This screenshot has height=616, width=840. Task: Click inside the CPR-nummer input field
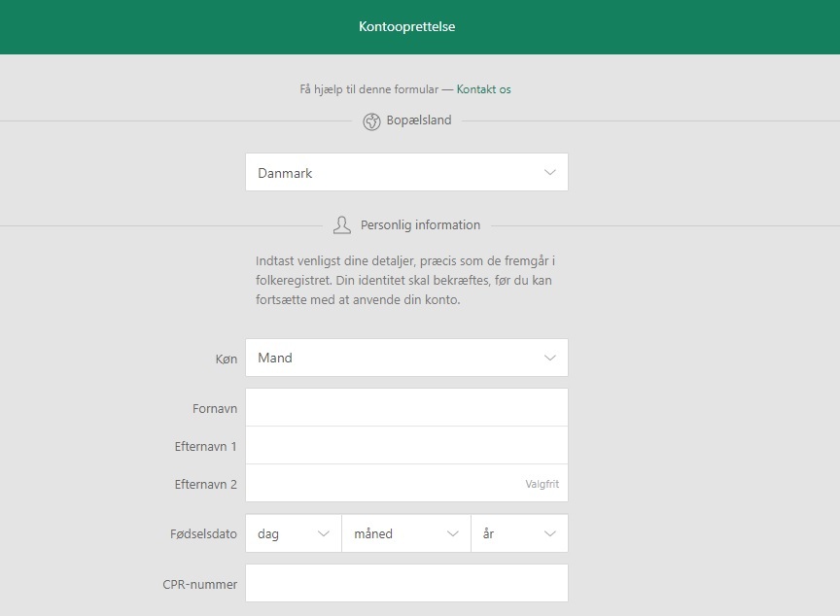click(x=406, y=584)
